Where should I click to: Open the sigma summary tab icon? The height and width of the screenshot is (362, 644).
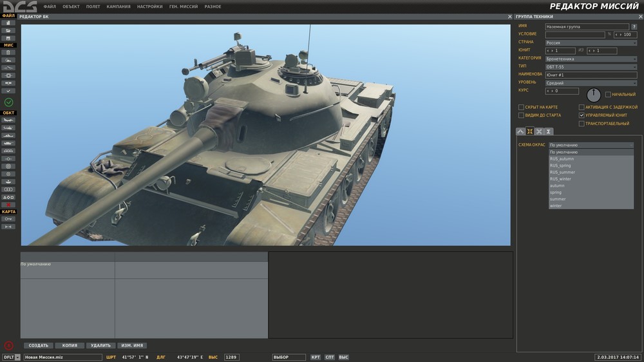click(548, 131)
